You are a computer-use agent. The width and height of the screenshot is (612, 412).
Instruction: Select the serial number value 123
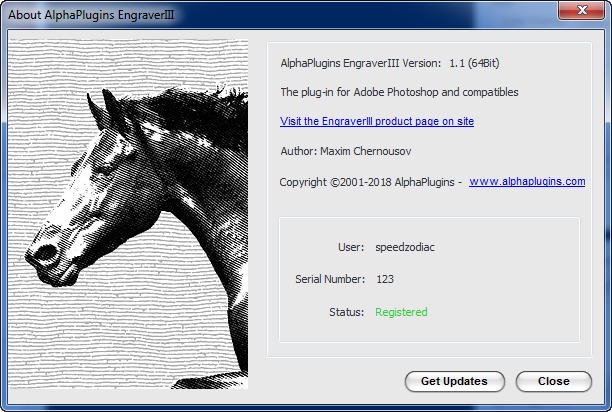pos(385,279)
